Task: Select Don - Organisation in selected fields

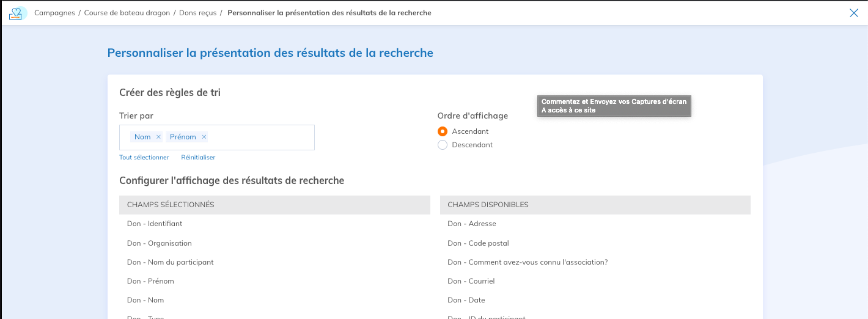Action: [159, 243]
